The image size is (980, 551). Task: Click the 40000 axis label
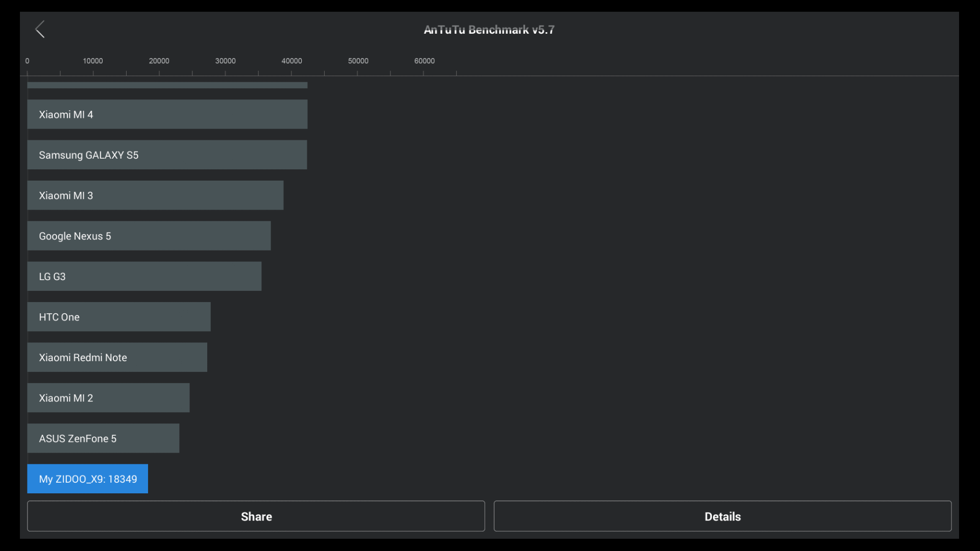coord(291,61)
